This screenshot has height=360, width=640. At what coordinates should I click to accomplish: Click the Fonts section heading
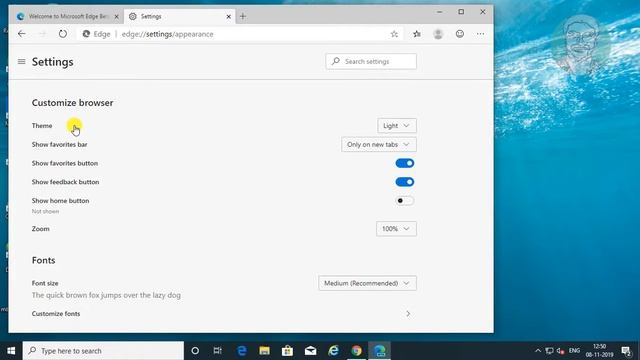[x=43, y=260]
